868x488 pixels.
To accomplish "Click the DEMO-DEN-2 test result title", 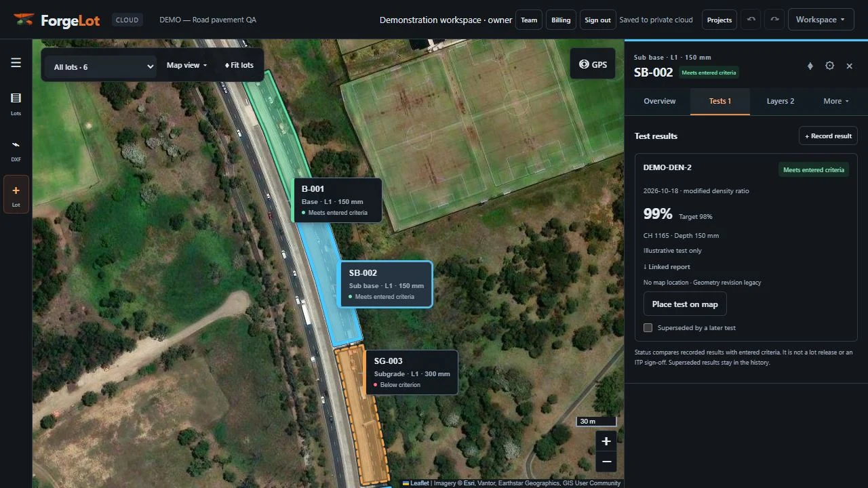I will tap(667, 167).
